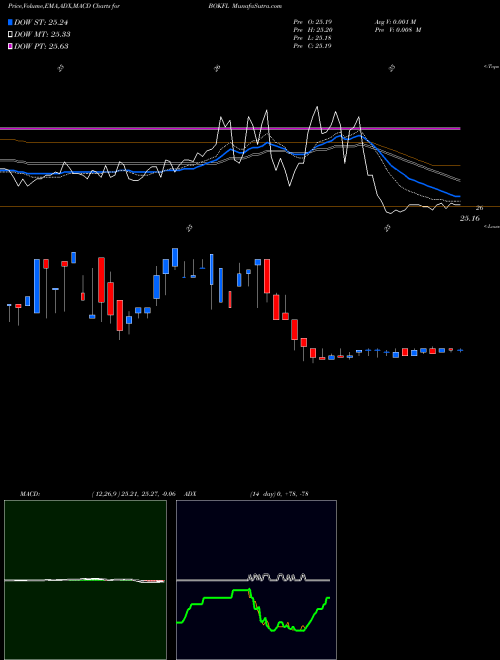Click the 'Pre L: 25.18' low value
The height and width of the screenshot is (660, 500).
(x=312, y=38)
